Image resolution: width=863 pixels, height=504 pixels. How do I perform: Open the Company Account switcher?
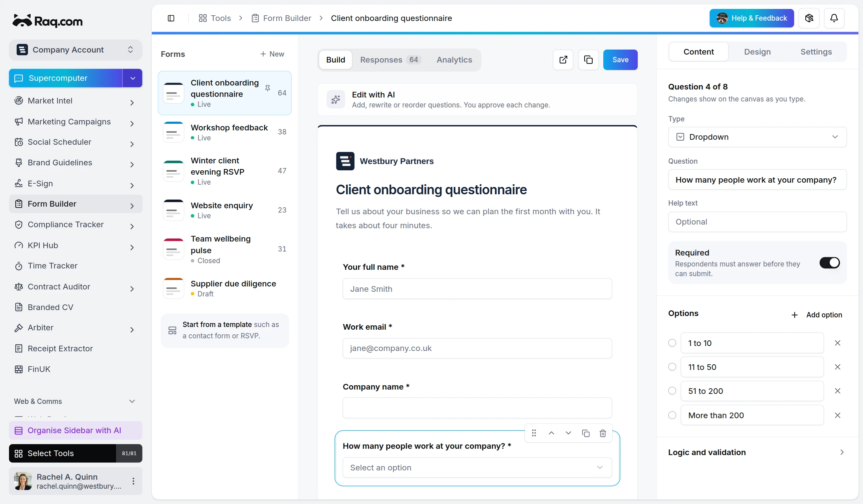(x=75, y=50)
